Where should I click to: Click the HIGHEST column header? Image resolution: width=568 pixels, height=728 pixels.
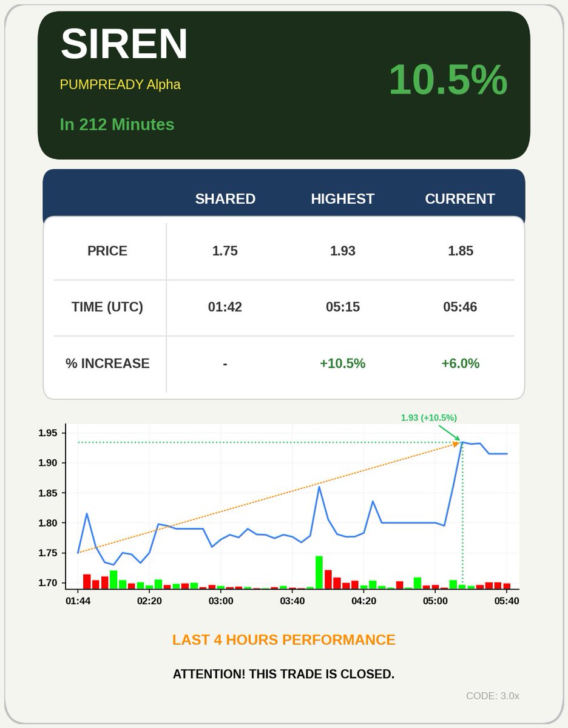(x=343, y=199)
